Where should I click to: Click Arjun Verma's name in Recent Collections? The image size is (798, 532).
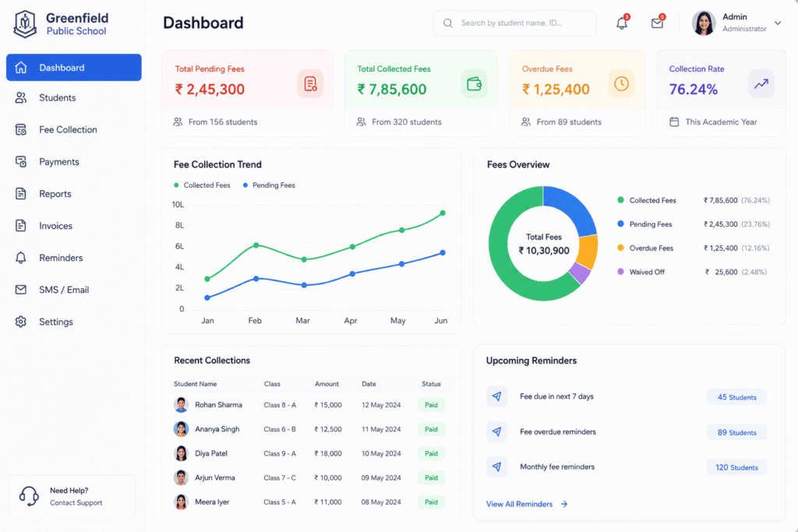coord(215,477)
